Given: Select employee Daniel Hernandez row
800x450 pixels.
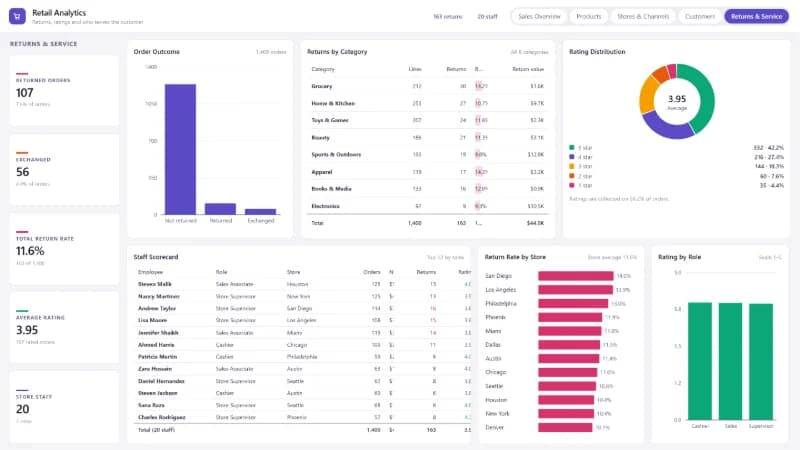Looking at the screenshot, I should 303,381.
